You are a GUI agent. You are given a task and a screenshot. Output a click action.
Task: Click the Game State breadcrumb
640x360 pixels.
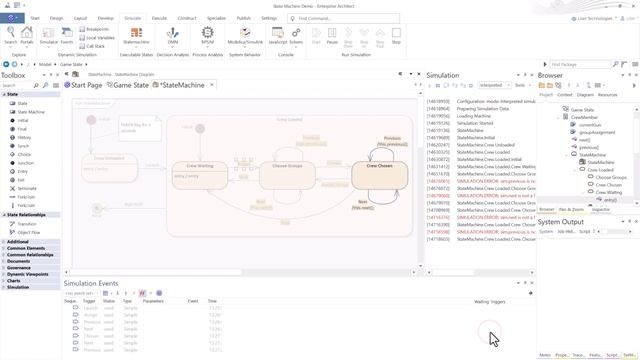(71, 64)
